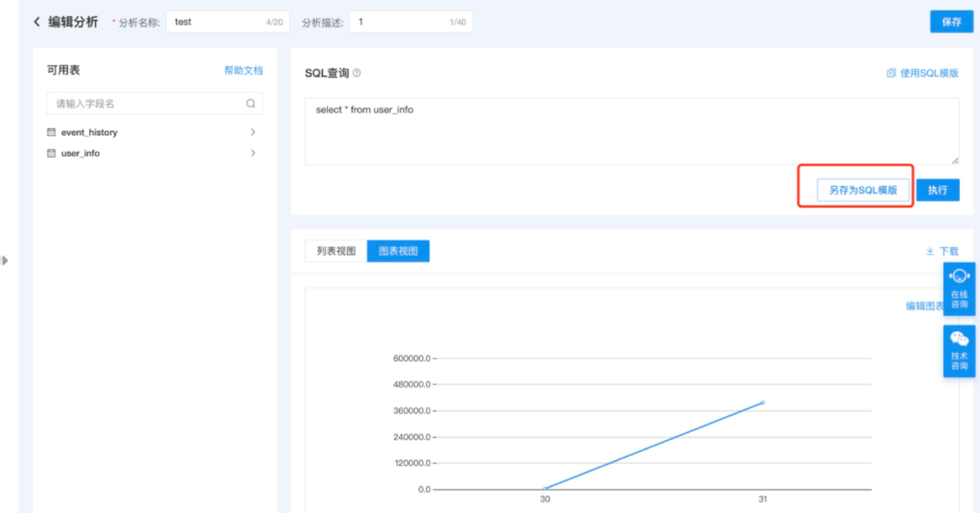Open 技术咨询 WeChat support widget
980x513 pixels.
959,351
